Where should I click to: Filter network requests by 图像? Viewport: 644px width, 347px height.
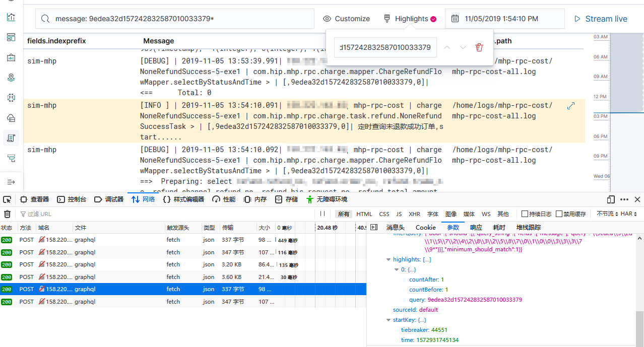click(451, 214)
